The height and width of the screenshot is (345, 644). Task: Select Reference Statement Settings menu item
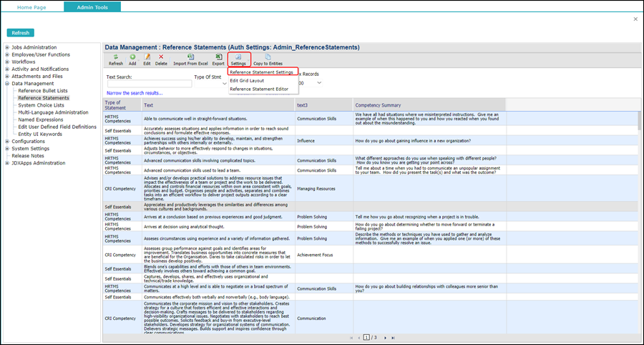261,72
